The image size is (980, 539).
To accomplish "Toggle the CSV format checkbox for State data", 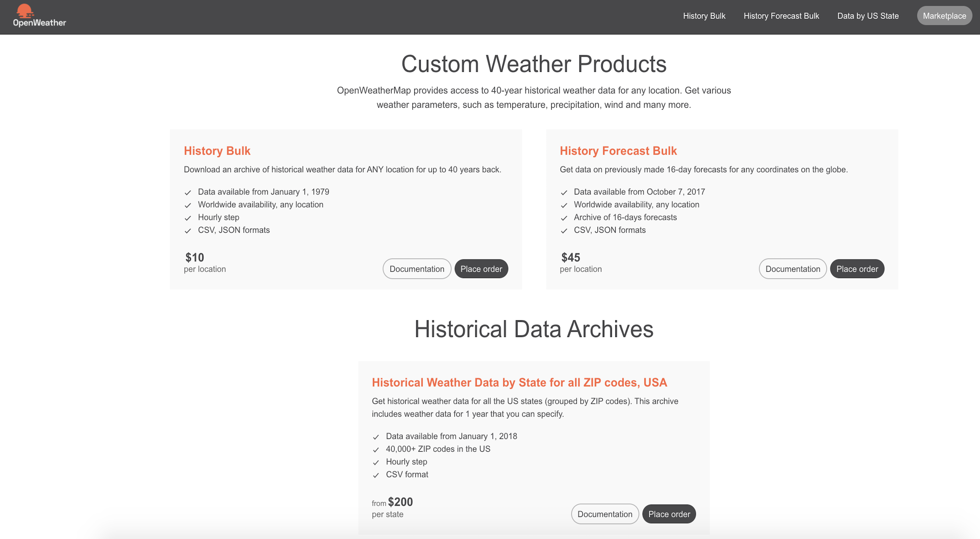I will (x=376, y=474).
